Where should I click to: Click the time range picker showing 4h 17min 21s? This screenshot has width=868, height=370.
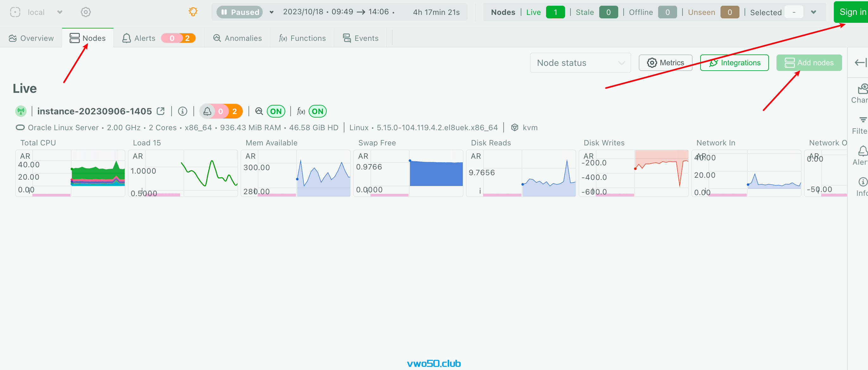coord(436,12)
